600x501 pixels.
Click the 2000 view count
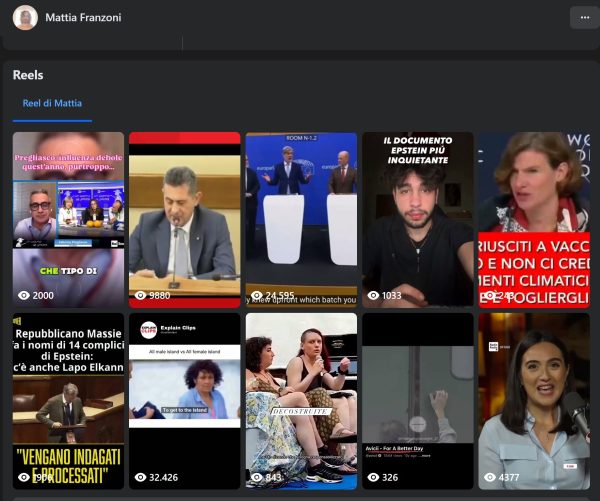tap(43, 295)
